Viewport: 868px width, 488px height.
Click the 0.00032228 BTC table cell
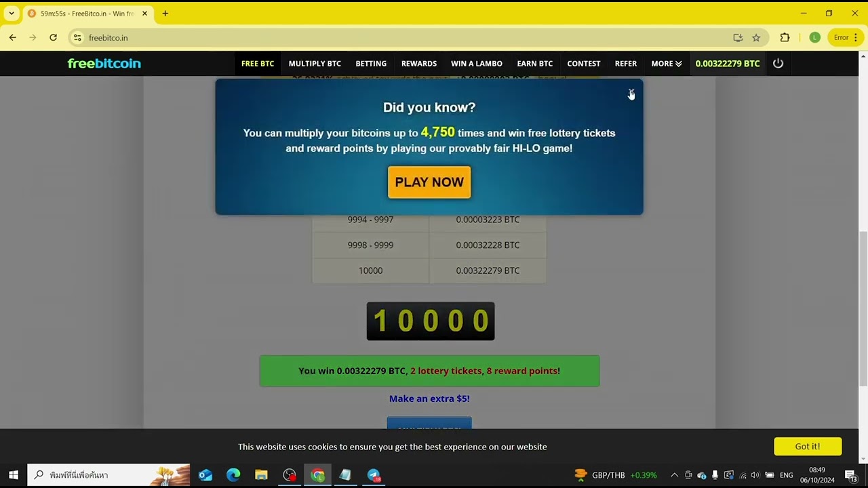(488, 245)
